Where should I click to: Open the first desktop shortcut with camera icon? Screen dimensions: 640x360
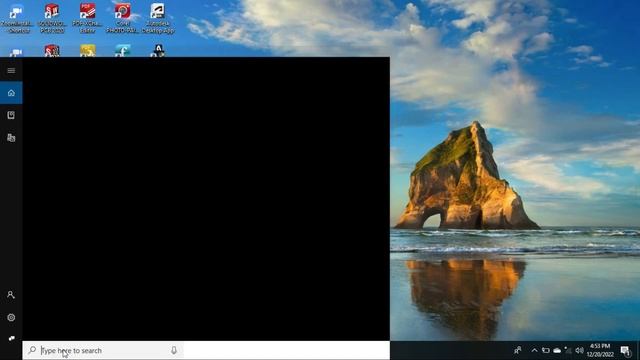pyautogui.click(x=16, y=18)
